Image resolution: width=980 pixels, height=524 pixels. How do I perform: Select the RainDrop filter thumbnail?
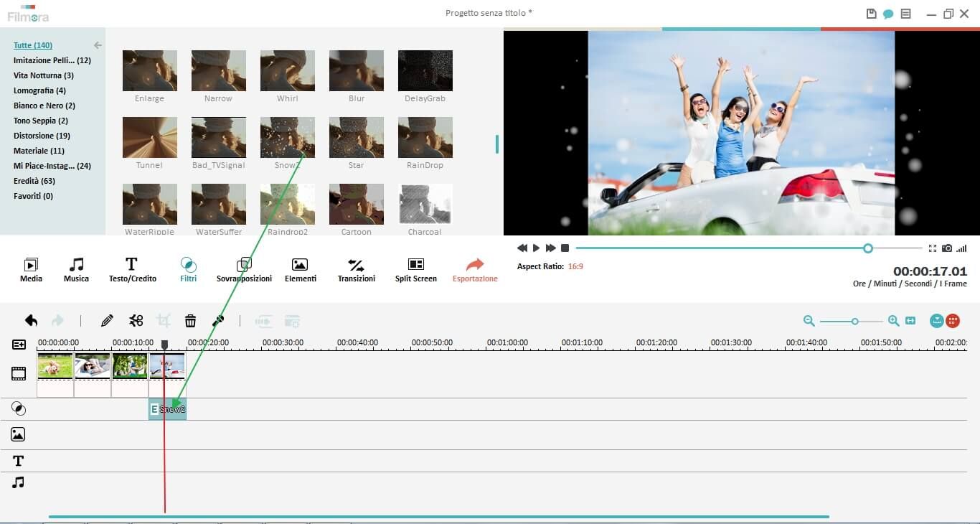425,137
